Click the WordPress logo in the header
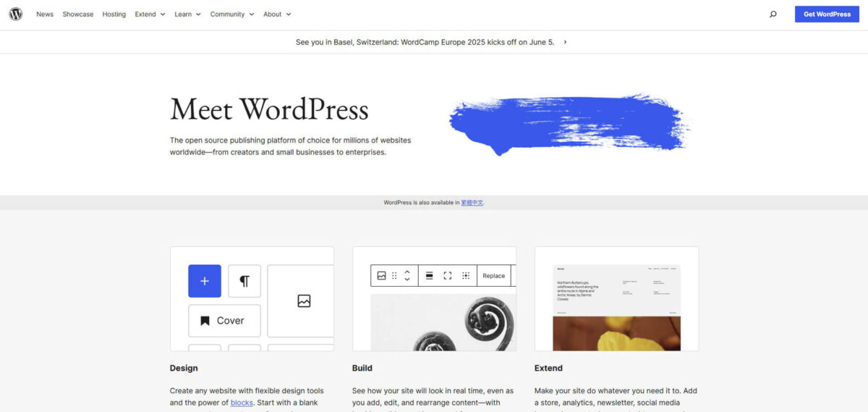Image resolution: width=868 pixels, height=412 pixels. pos(16,14)
